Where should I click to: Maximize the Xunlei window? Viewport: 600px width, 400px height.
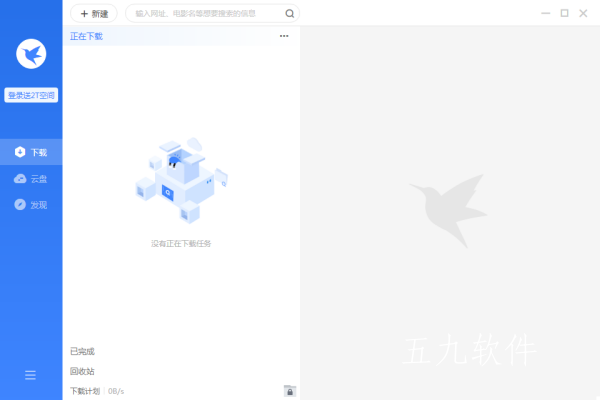[x=564, y=13]
